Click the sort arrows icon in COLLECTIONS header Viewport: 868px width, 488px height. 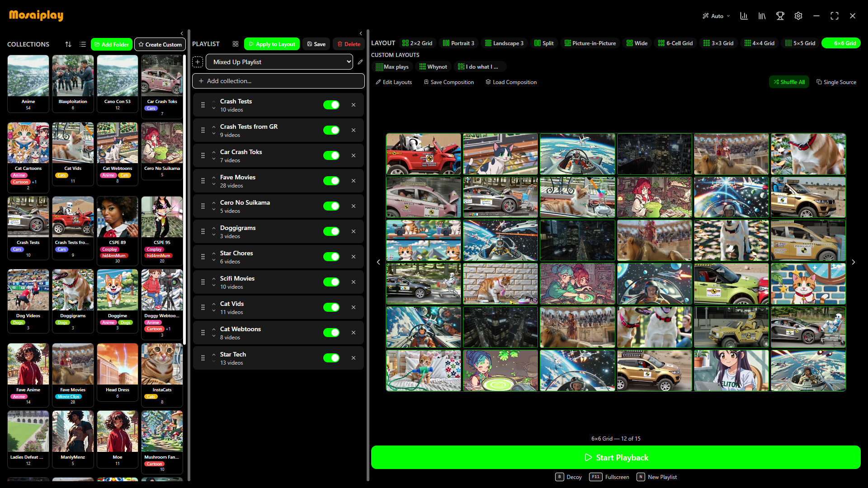click(68, 44)
